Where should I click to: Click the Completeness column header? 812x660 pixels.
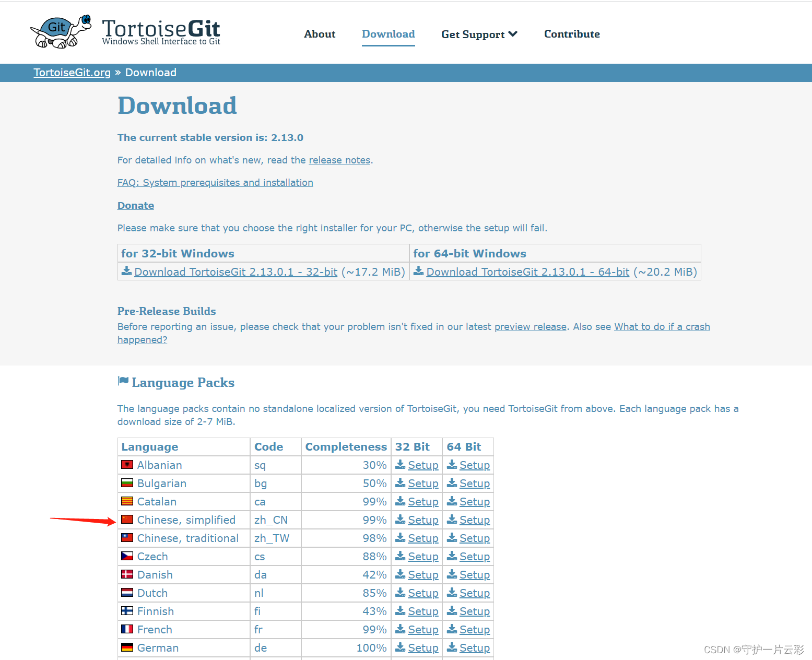346,447
